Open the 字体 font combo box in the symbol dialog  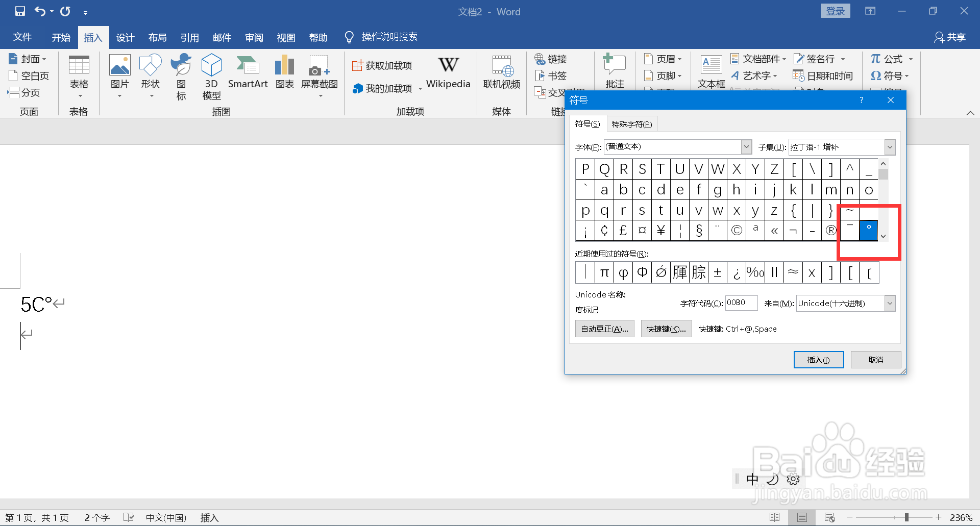[678, 147]
